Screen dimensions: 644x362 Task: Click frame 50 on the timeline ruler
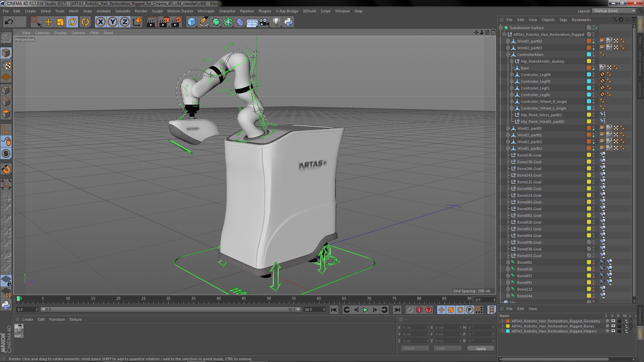(x=269, y=299)
